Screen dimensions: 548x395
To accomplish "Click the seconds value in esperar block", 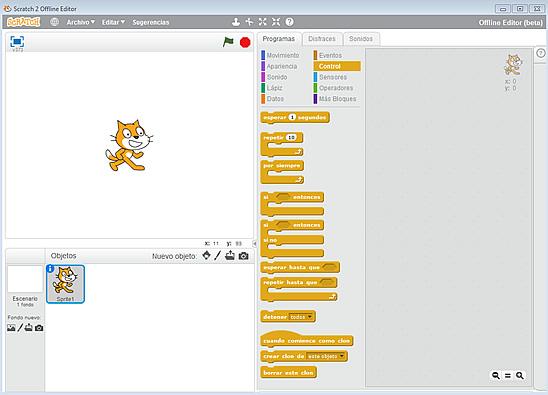I will pos(293,117).
